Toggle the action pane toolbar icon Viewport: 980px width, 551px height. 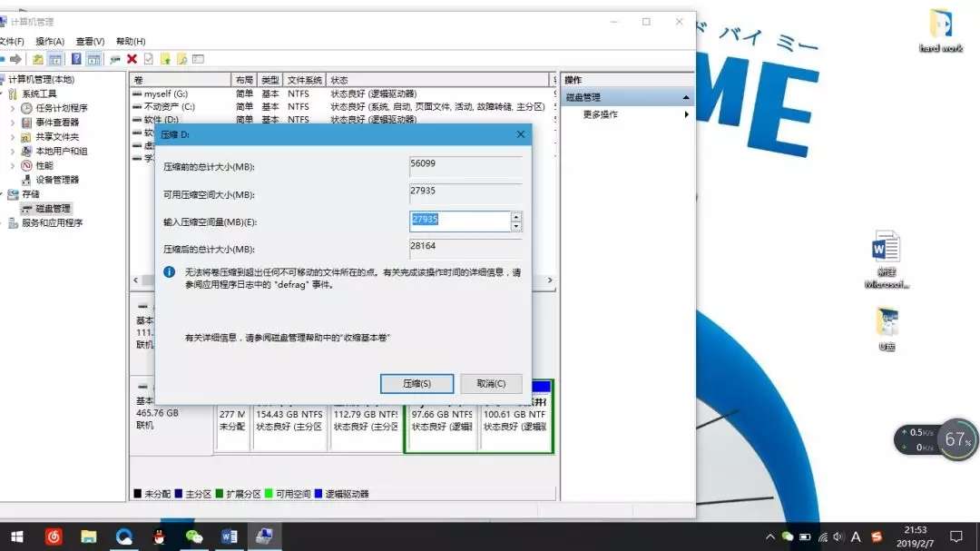(93, 59)
